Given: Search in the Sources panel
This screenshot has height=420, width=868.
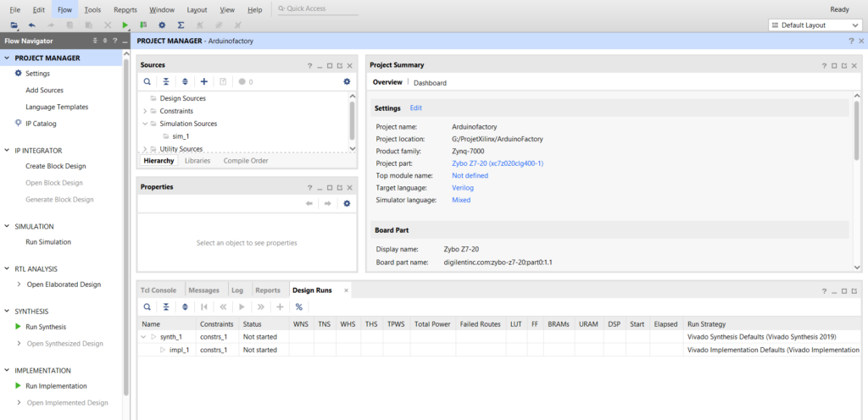Looking at the screenshot, I should pyautogui.click(x=147, y=82).
